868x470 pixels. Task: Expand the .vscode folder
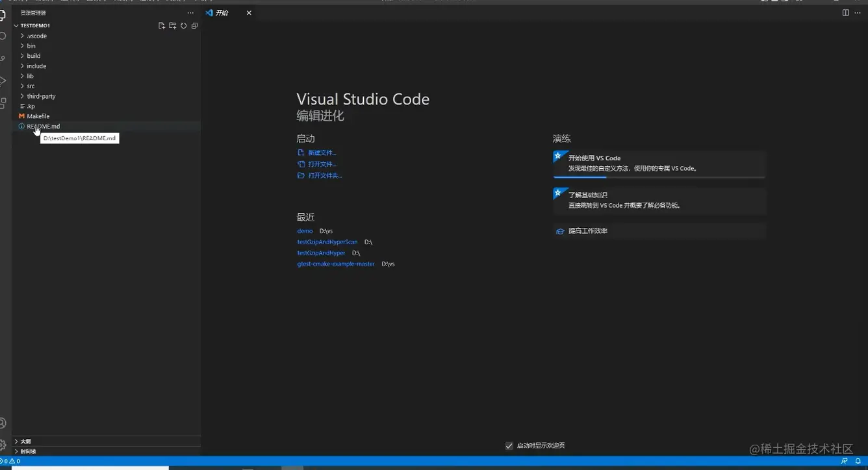107,36
